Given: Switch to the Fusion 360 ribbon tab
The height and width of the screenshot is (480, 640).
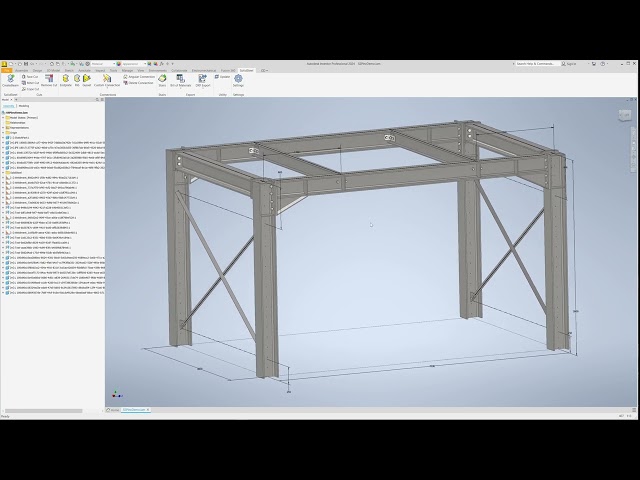Looking at the screenshot, I should point(228,71).
